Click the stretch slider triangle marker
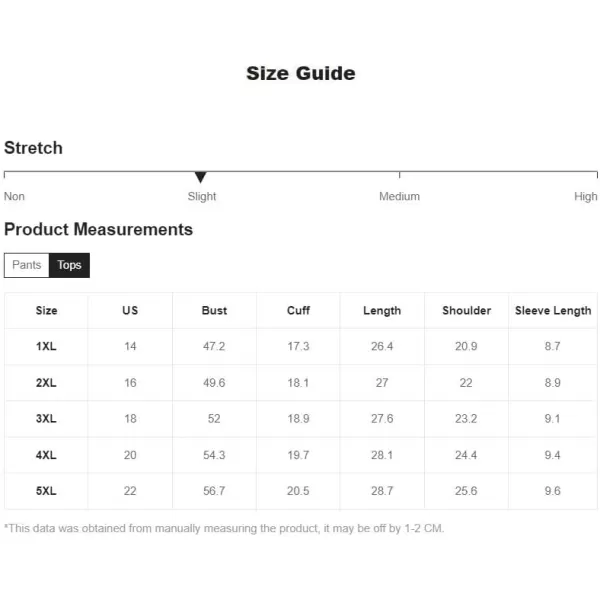This screenshot has width=600, height=600. click(x=201, y=177)
